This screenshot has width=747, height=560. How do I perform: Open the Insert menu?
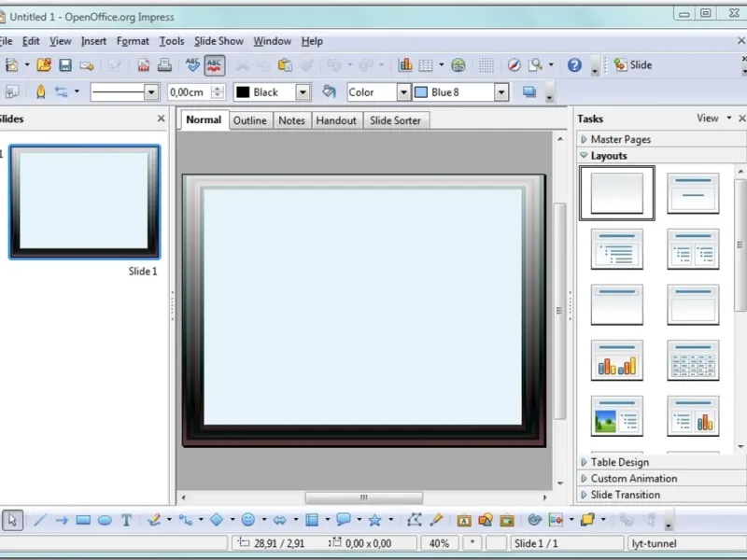coord(93,41)
